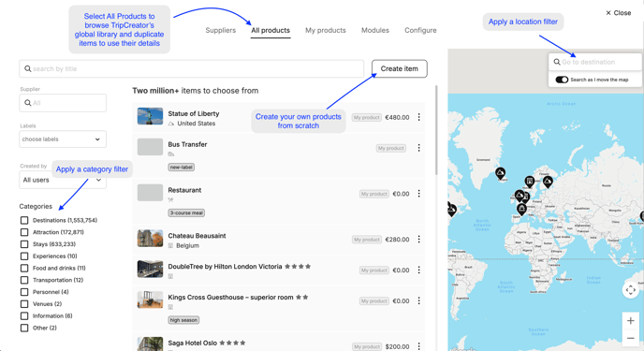Open the three-dot menu for DoubleTree by Hilton
The width and height of the screenshot is (644, 351).
pos(418,270)
